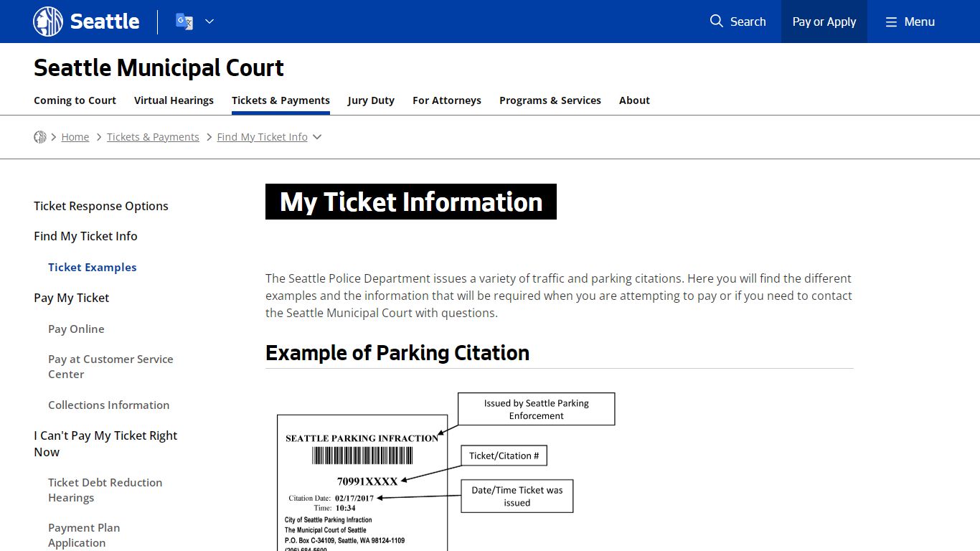Click the breadcrumb city seal icon
Screen dimensions: 980x551
tap(40, 137)
